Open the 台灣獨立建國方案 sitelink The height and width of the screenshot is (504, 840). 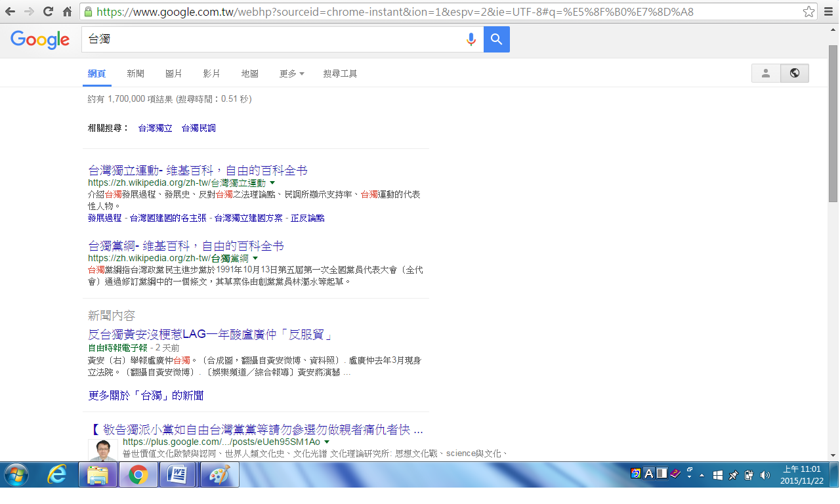[x=249, y=218]
